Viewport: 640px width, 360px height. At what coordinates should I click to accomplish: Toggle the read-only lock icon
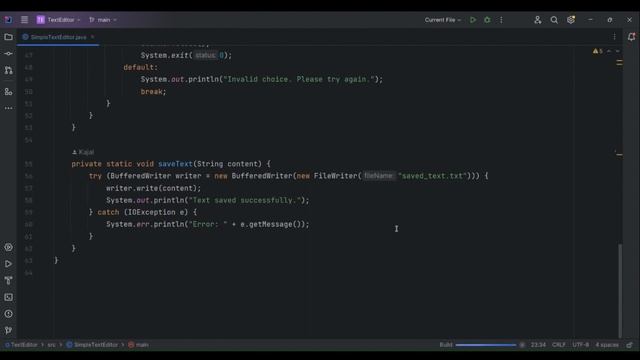tap(629, 344)
